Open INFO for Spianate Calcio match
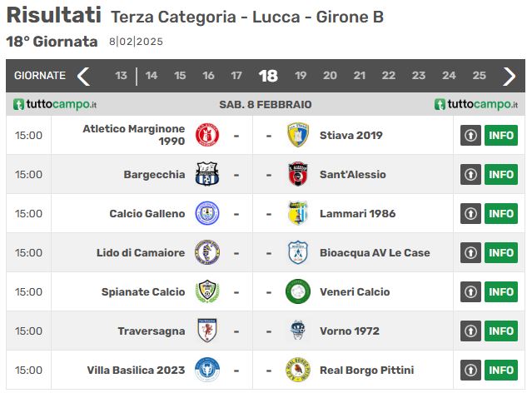 501,291
